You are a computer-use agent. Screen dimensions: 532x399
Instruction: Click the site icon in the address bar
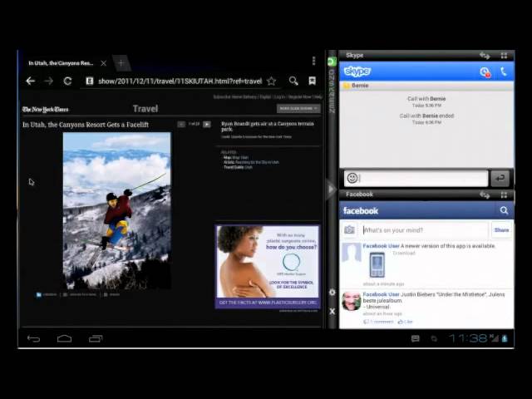click(89, 81)
